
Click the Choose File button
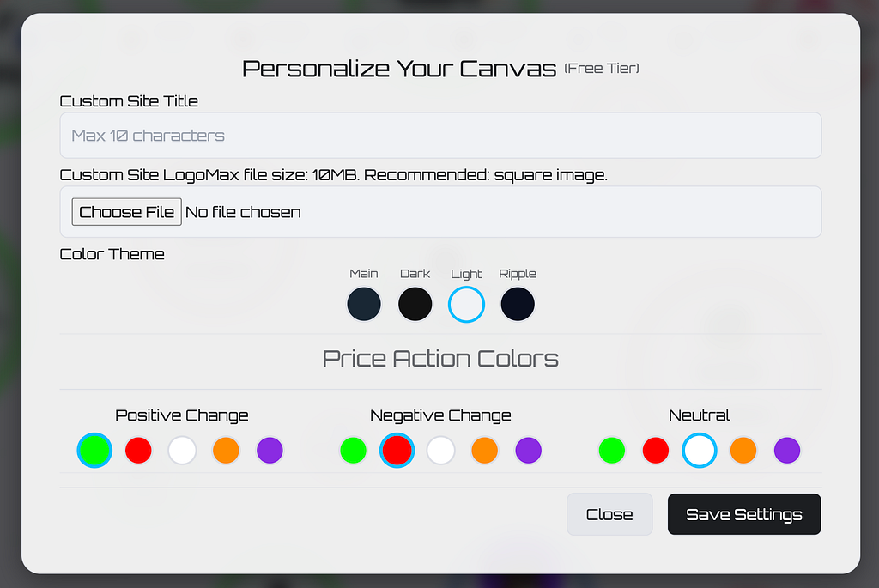point(127,212)
